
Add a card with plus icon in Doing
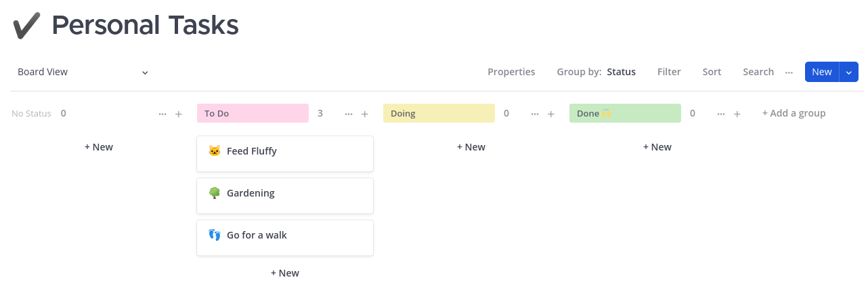click(551, 114)
